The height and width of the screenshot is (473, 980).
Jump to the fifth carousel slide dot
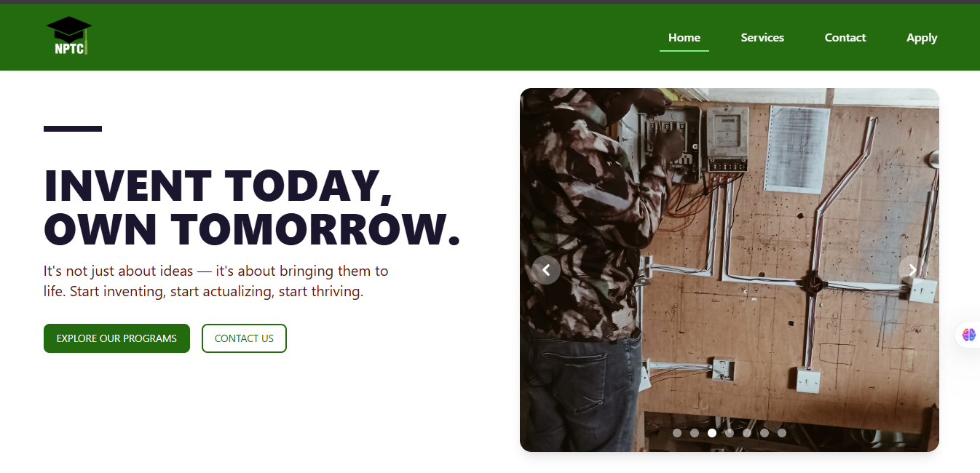point(747,433)
